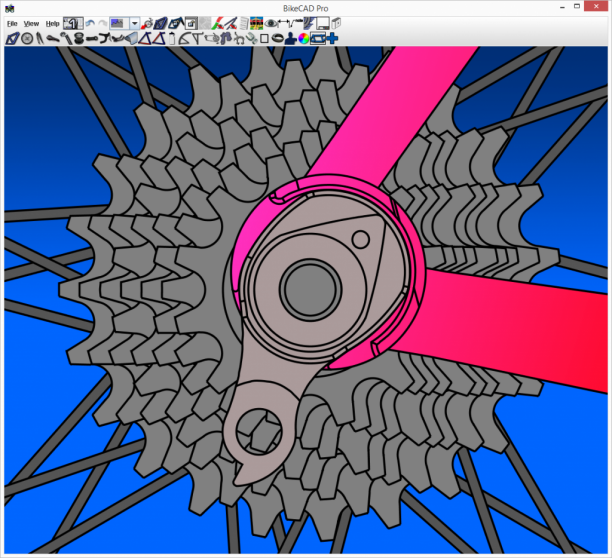Expand the background style dropdown arrow

[135, 23]
